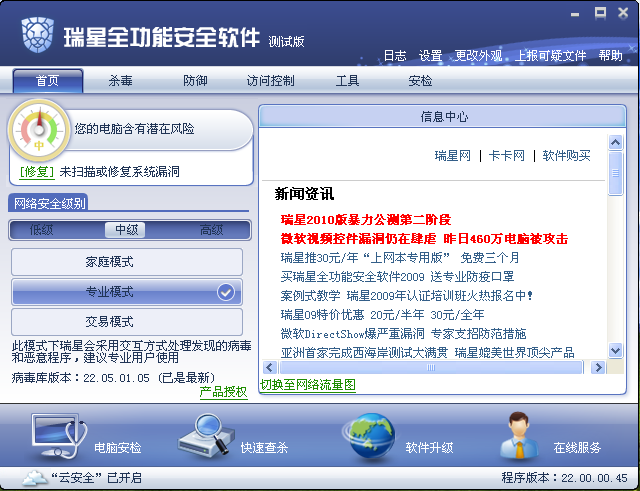Select 高级 network security level
Screen dimensions: 640x491
pyautogui.click(x=211, y=230)
